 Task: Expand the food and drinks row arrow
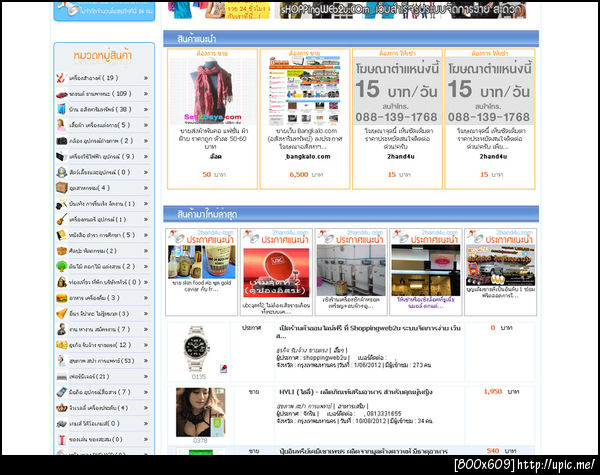(146, 298)
